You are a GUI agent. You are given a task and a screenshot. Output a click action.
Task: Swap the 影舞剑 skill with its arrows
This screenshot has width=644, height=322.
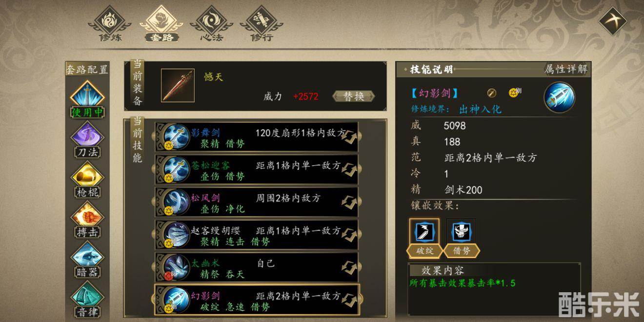[348, 137]
